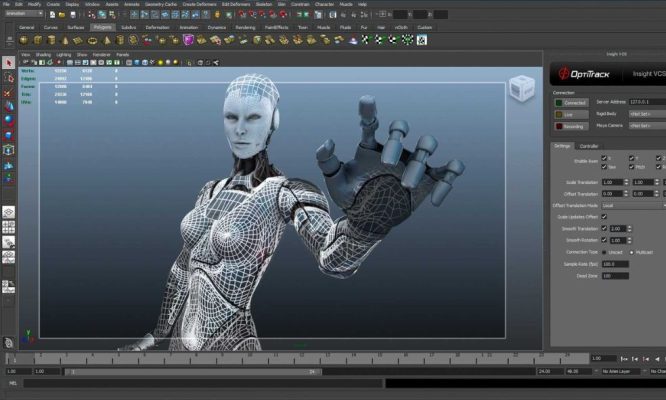Screen dimensions: 666x400
Task: Select the arrow Select tool in toolbox
Action: pyautogui.click(x=9, y=63)
